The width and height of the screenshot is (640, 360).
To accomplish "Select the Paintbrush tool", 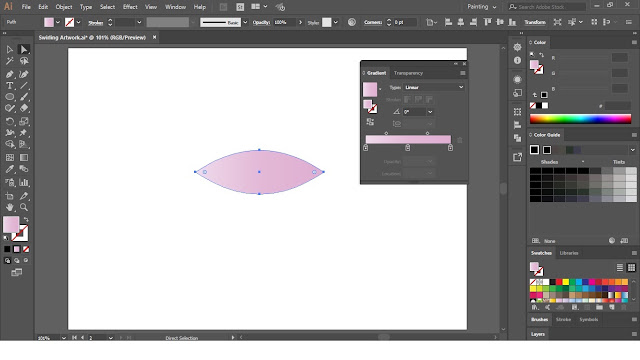I will point(24,97).
